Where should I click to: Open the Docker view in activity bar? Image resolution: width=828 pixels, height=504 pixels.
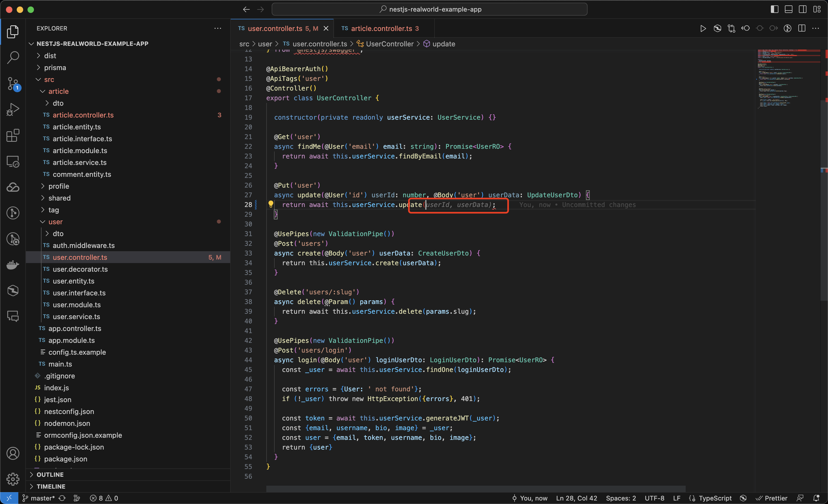(x=13, y=265)
